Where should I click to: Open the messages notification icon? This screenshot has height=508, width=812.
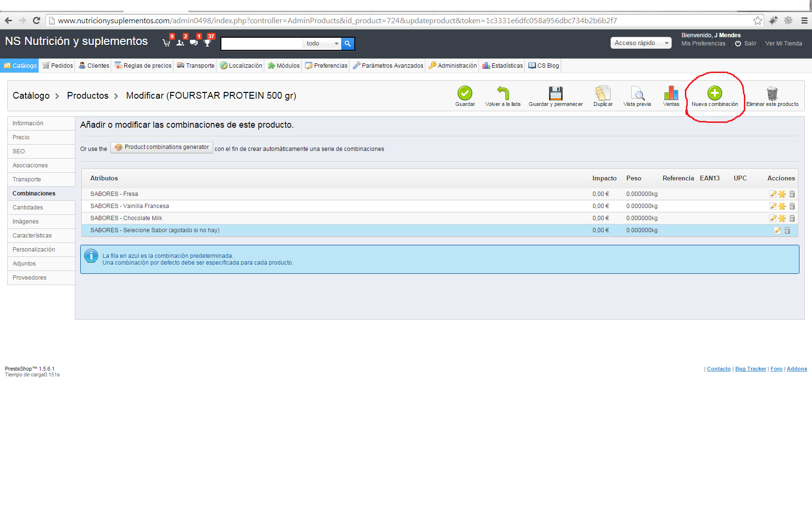(193, 43)
